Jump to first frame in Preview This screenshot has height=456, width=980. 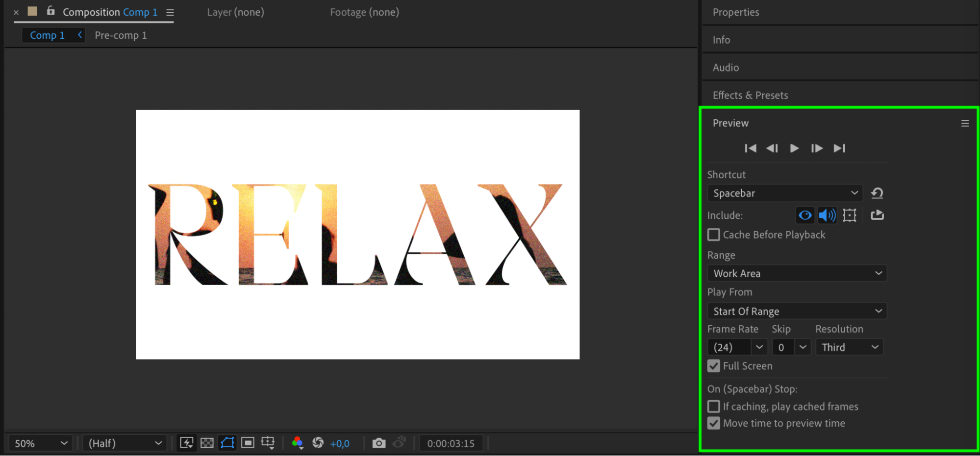[x=750, y=148]
